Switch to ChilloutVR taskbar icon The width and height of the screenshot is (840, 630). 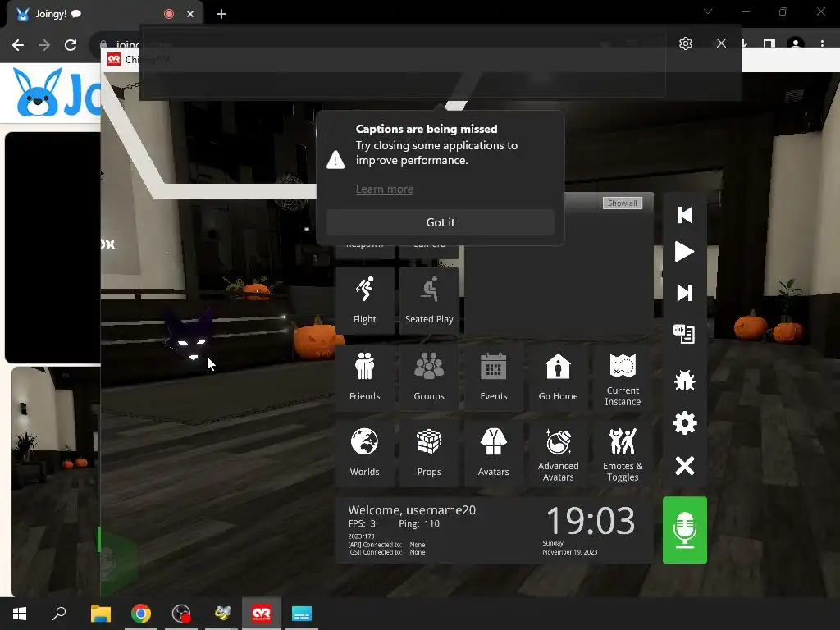click(262, 614)
